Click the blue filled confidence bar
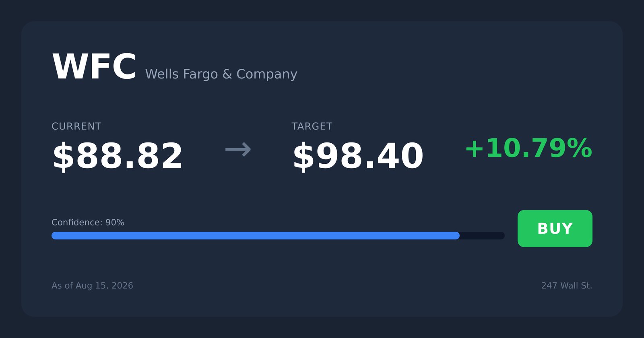Image resolution: width=644 pixels, height=338 pixels. (256, 235)
